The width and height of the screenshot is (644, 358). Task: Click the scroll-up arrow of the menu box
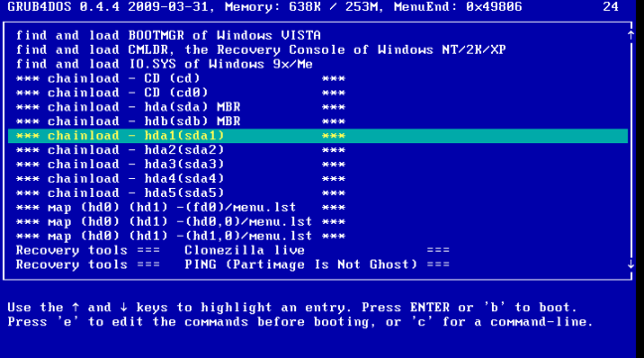(631, 36)
